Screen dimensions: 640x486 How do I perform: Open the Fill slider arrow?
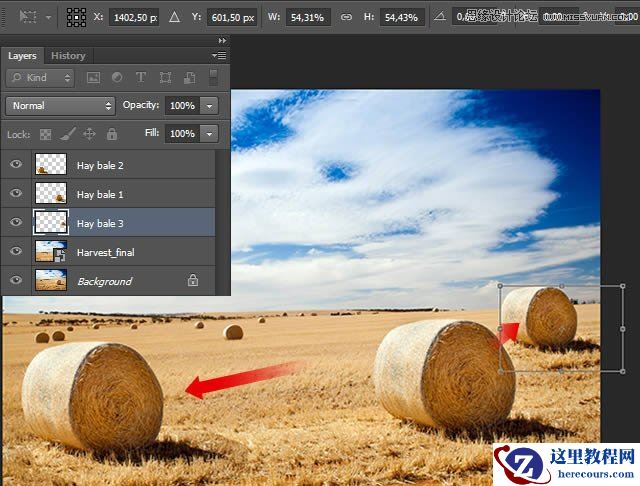click(209, 133)
